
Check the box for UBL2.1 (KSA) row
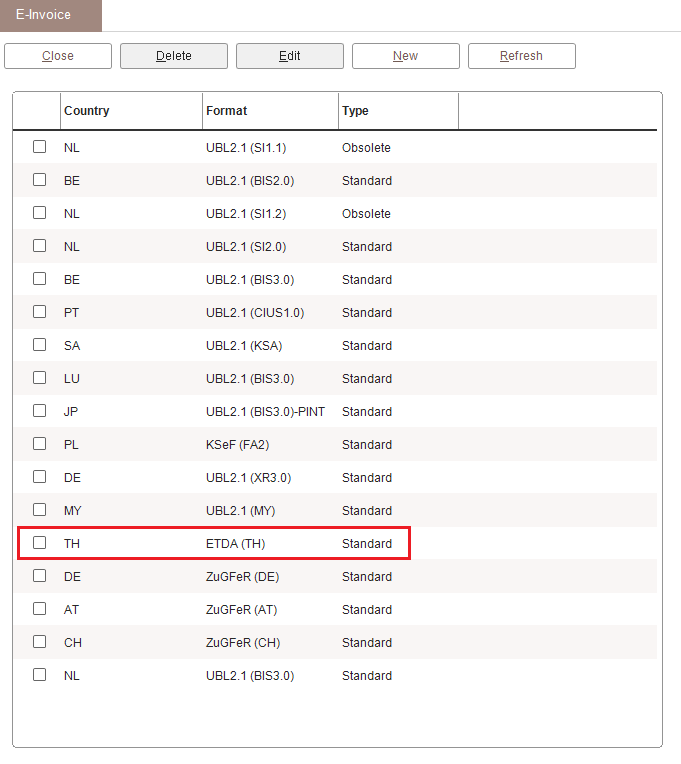pyautogui.click(x=40, y=345)
